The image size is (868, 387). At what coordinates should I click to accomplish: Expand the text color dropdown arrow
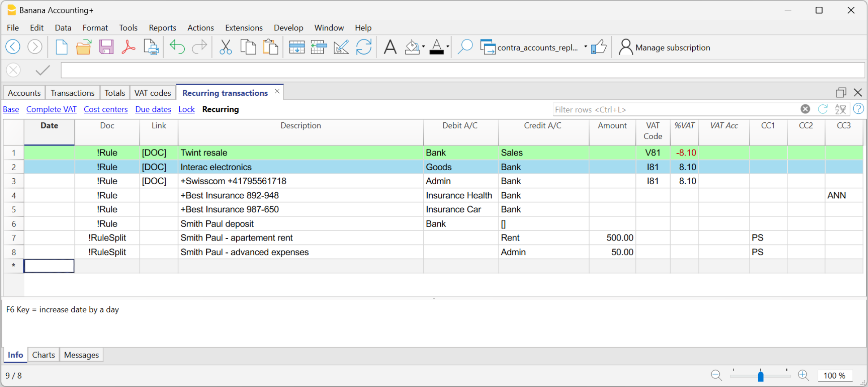point(448,47)
